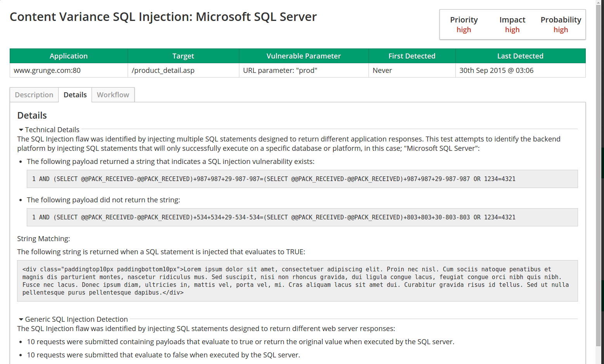Select the Details tab
The width and height of the screenshot is (604, 364).
coord(75,95)
